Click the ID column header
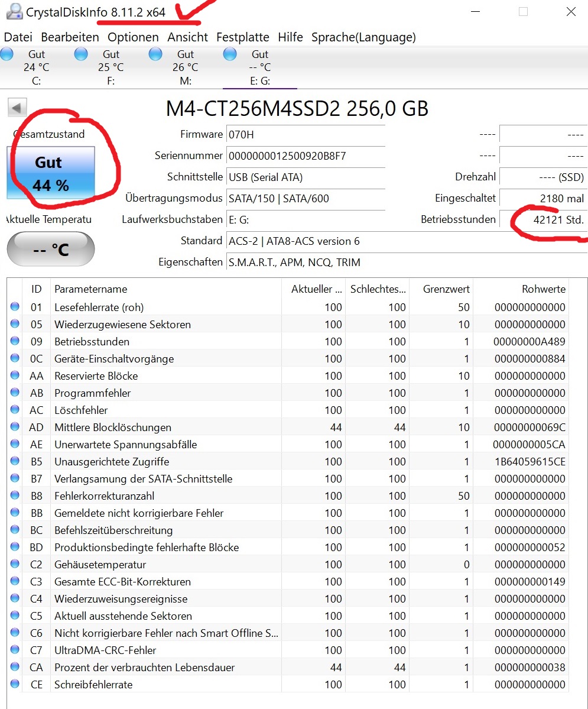588x709 pixels. (36, 289)
